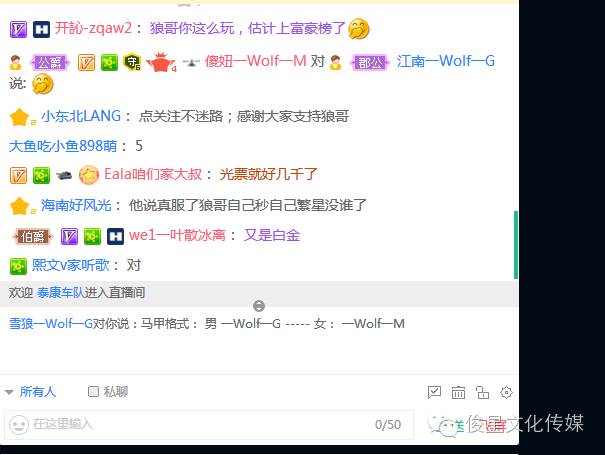This screenshot has width=605, height=455.
Task: Click the lock scrolling padlock icon
Action: [482, 392]
